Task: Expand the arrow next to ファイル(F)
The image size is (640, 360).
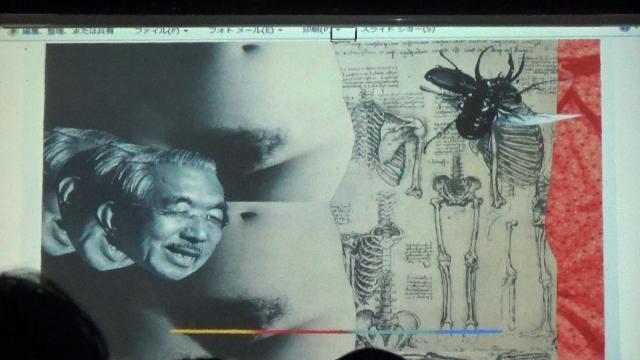Action: coord(186,31)
